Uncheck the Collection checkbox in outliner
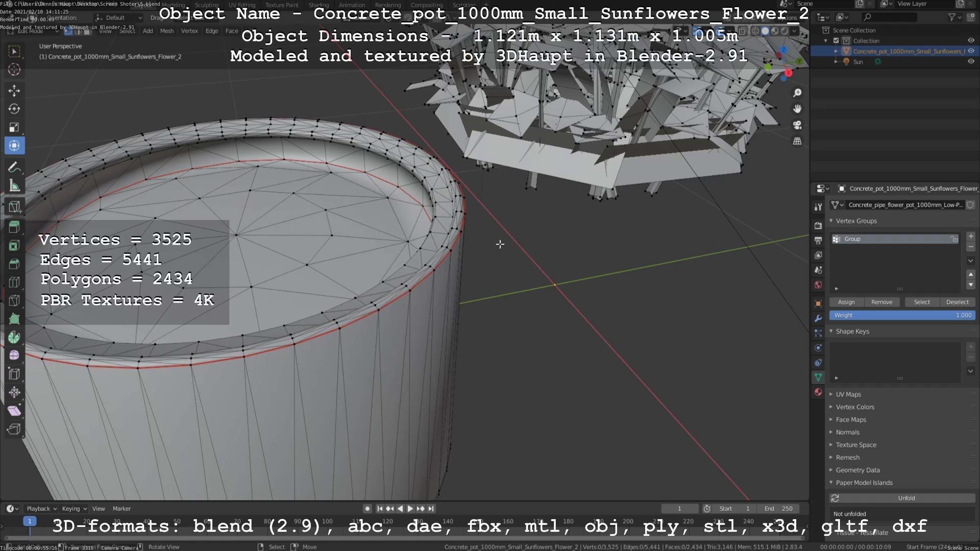 pyautogui.click(x=836, y=40)
